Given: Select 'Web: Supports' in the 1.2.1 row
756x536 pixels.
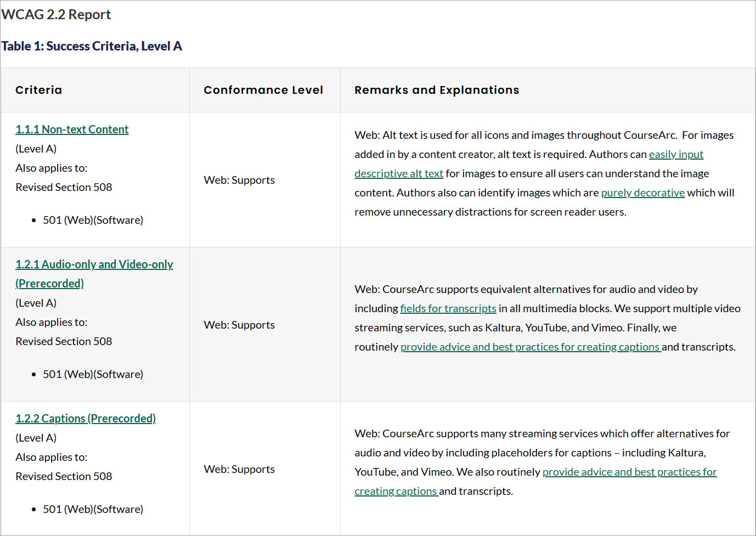Looking at the screenshot, I should tap(239, 325).
